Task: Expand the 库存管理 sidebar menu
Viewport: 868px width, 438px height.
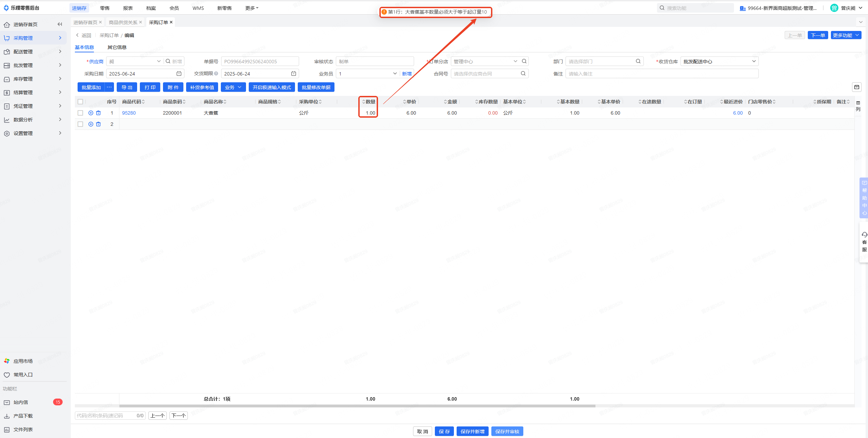Action: [33, 79]
